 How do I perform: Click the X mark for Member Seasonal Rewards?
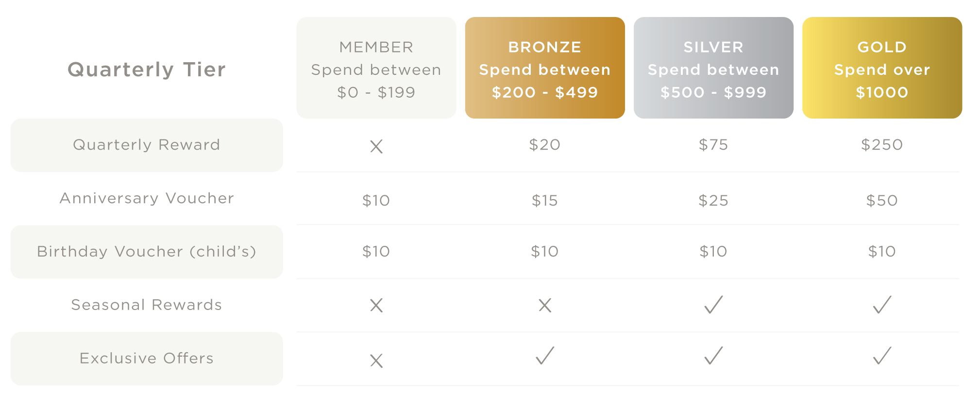376,305
